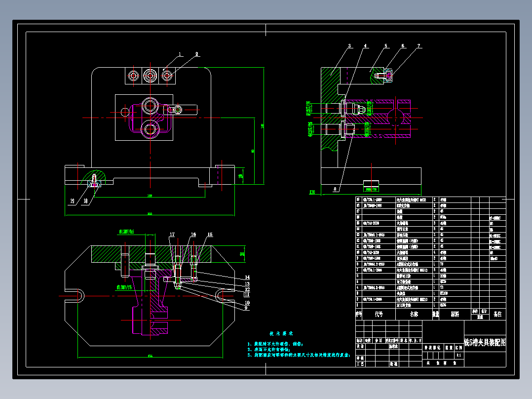Image resolution: width=532 pixels, height=399 pixels.
Task: Select part balloon number 18
Action: pyautogui.click(x=85, y=201)
